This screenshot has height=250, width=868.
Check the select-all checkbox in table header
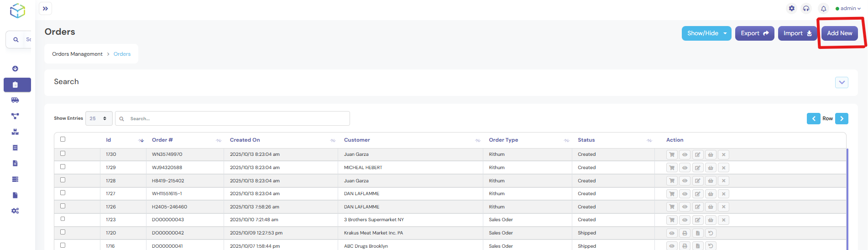(63, 139)
